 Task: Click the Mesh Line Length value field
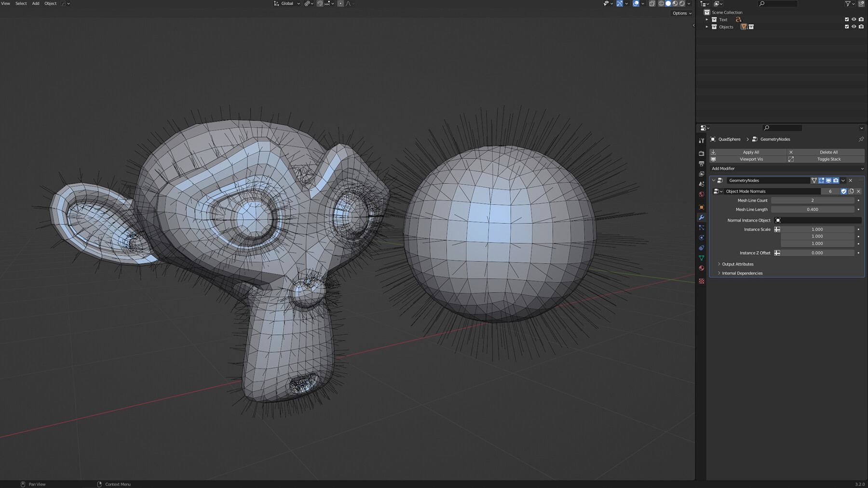coord(813,209)
